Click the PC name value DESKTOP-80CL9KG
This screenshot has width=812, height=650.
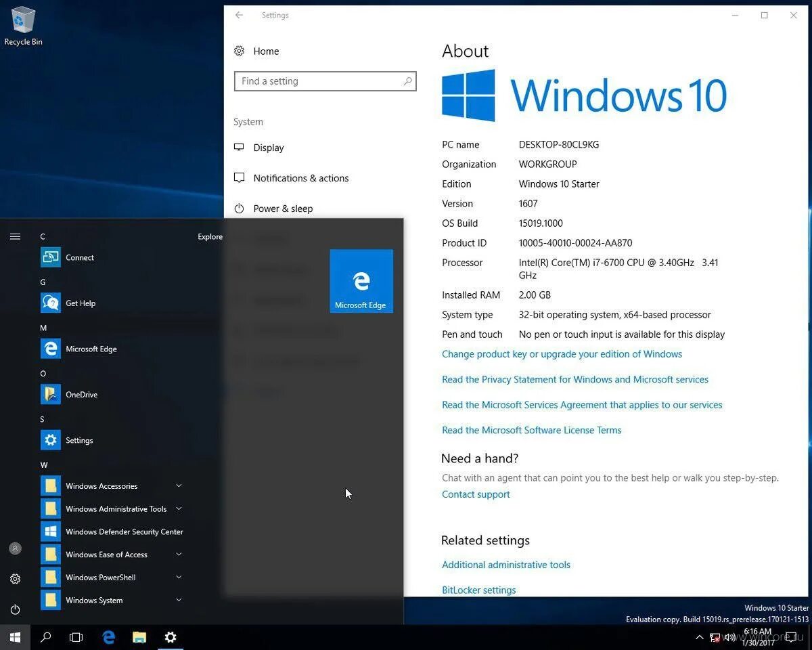[559, 145]
